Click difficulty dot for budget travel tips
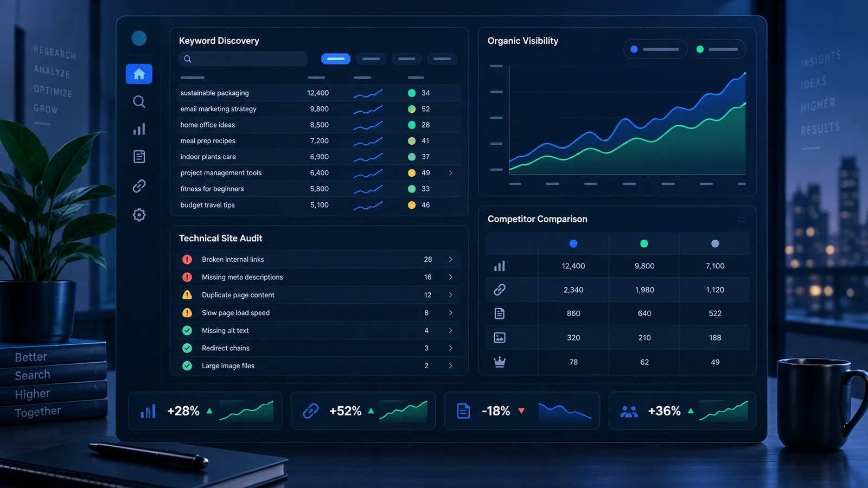 click(412, 205)
